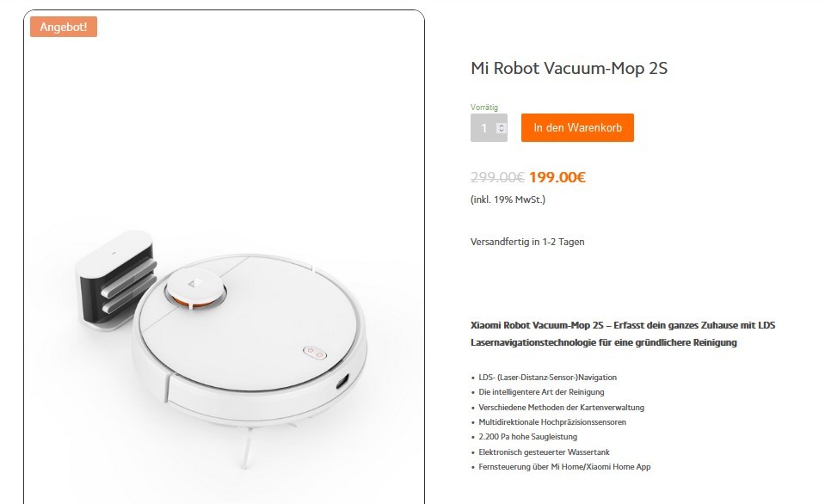The image size is (831, 504).
Task: Click the LDS Laser-Distanz-Sensor Navigation bullet
Action: (547, 378)
